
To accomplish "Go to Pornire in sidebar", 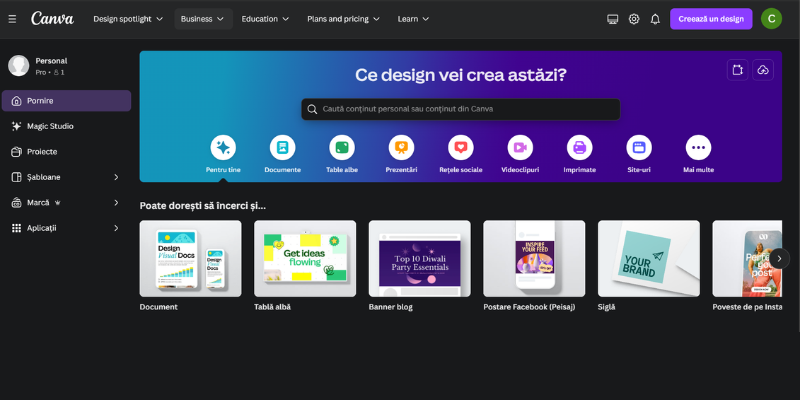I will point(66,101).
